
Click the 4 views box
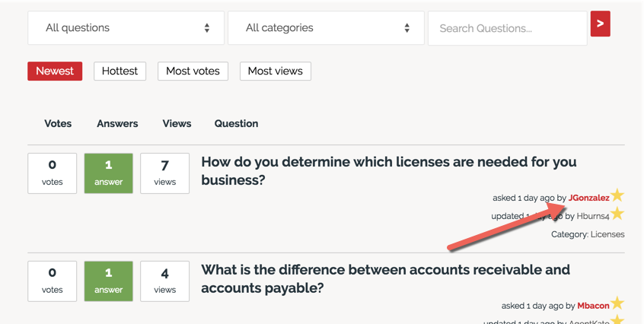pos(164,281)
